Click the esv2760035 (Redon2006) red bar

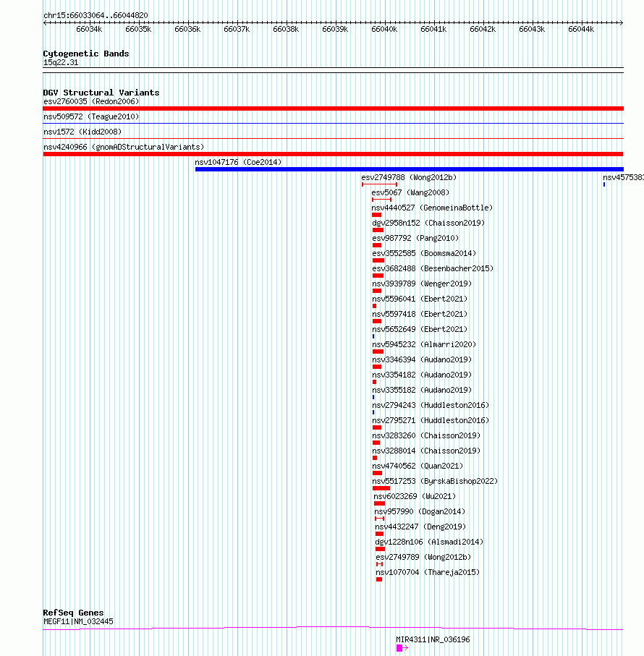(x=333, y=108)
